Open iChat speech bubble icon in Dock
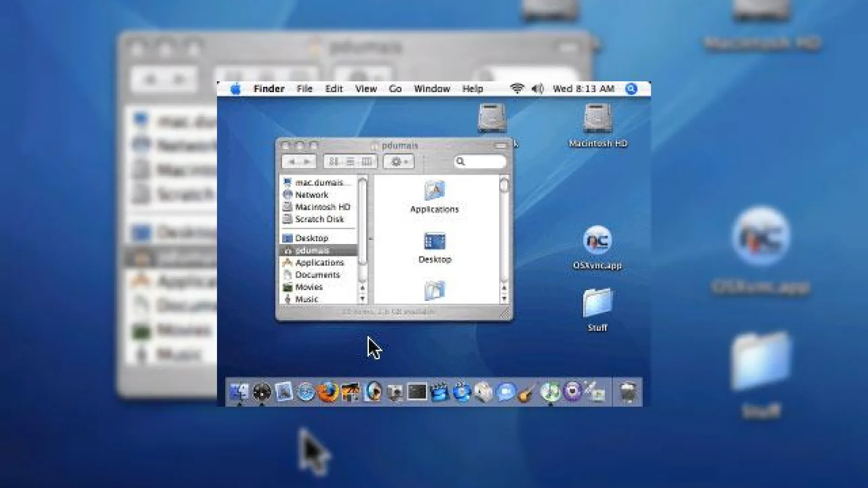 pos(506,392)
